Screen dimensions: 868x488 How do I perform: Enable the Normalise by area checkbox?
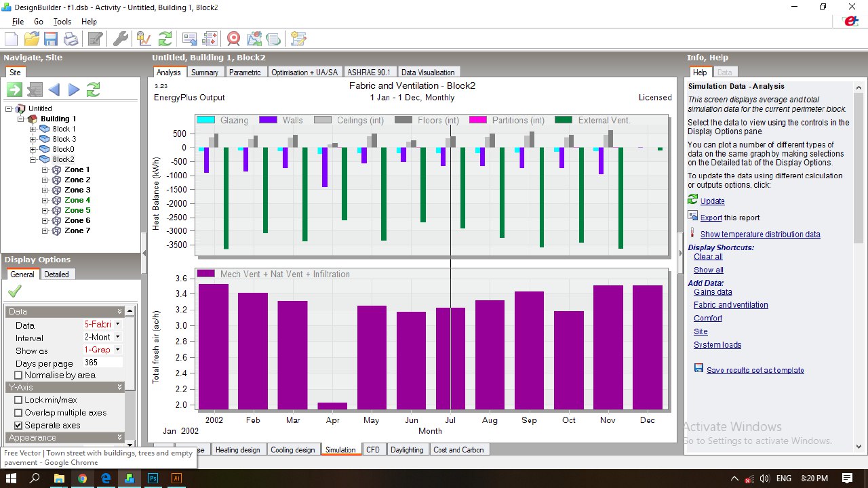click(18, 375)
